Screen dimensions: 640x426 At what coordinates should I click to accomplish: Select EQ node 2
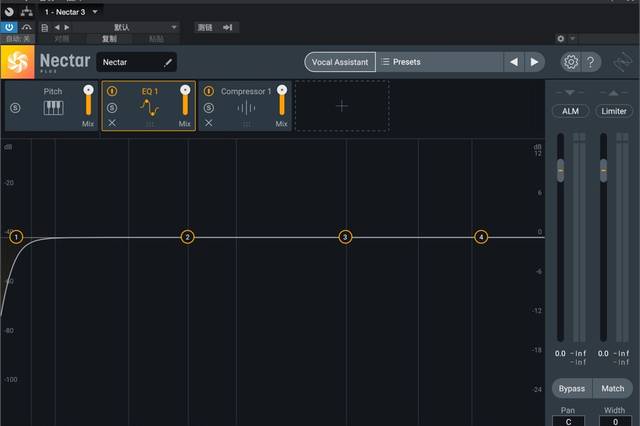tap(187, 237)
